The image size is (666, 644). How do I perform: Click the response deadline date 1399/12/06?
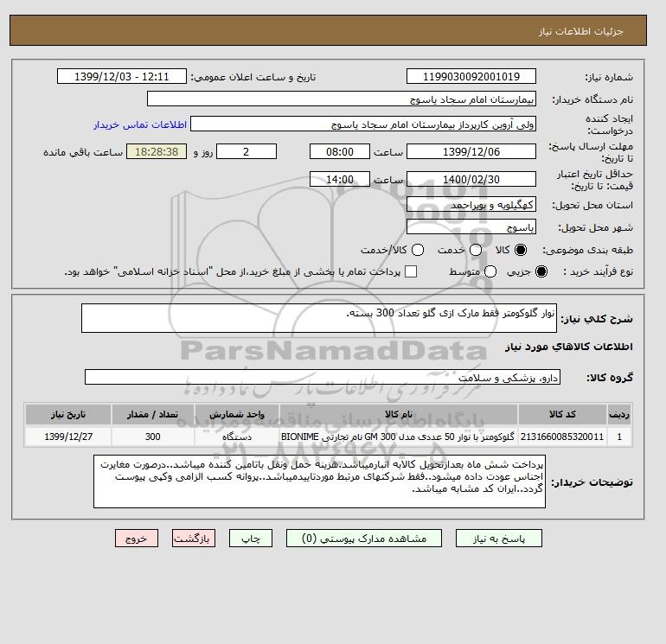(471, 151)
